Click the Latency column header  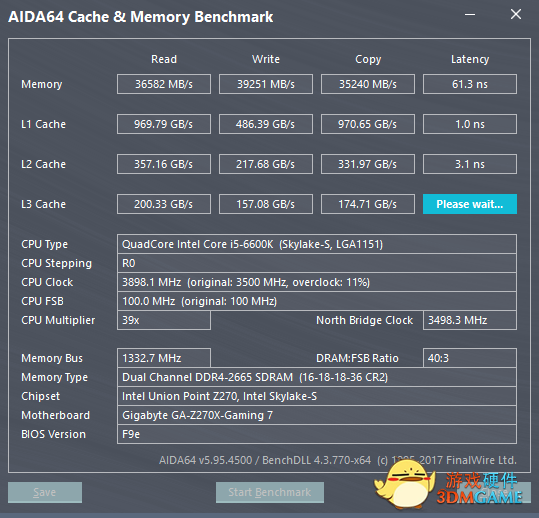(470, 59)
